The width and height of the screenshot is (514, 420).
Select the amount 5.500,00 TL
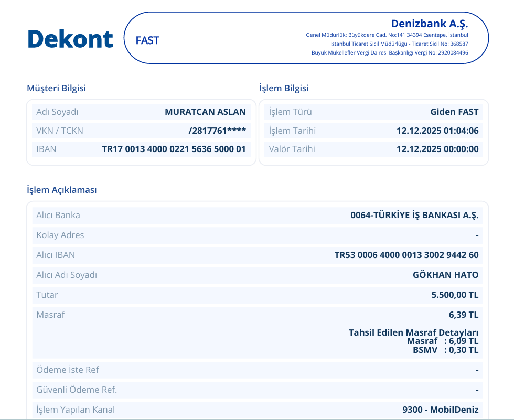455,295
